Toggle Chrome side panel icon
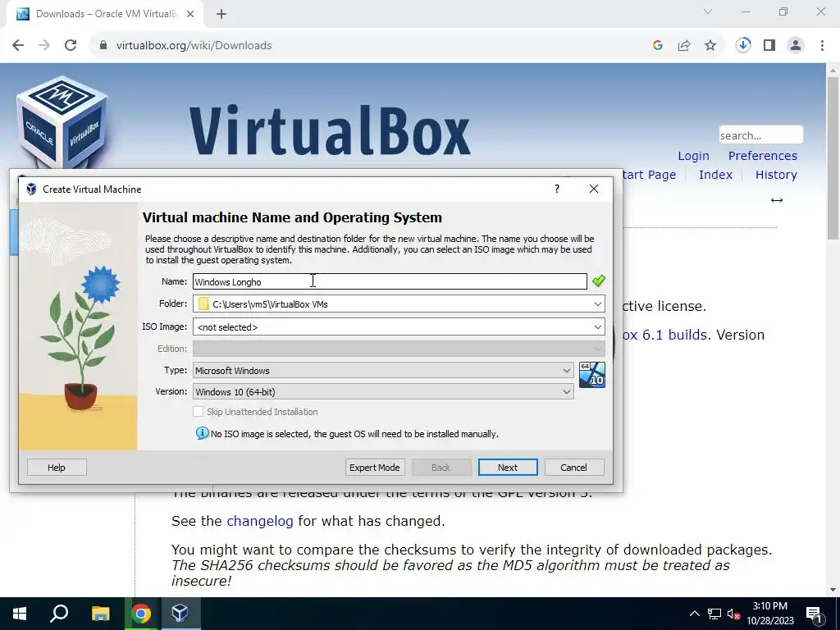 coord(769,46)
